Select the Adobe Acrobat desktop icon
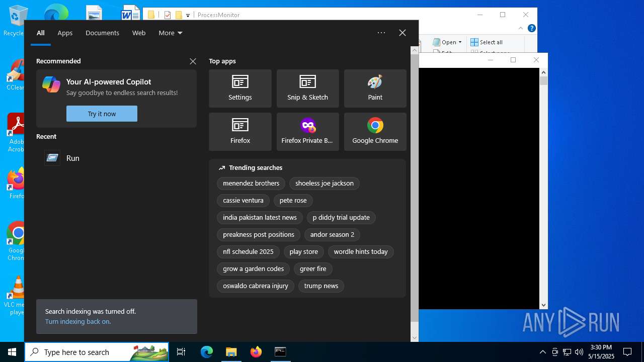The height and width of the screenshot is (362, 644). pos(15,132)
